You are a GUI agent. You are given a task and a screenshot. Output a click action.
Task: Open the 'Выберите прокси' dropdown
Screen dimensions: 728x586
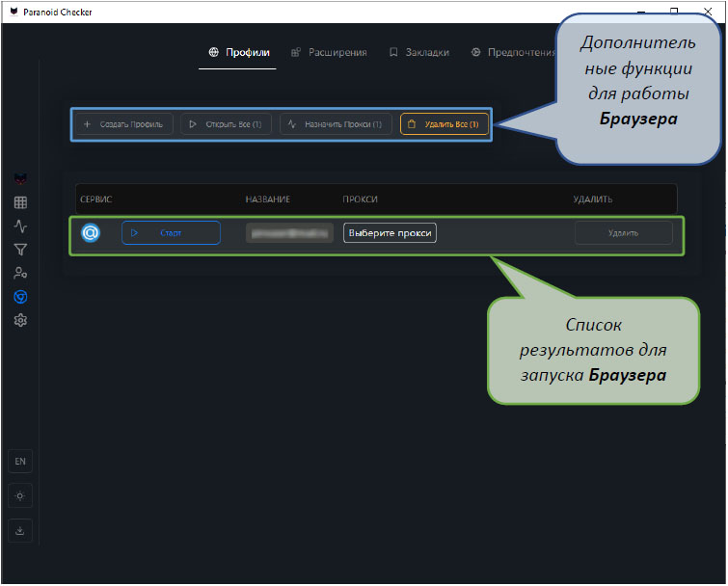pyautogui.click(x=390, y=233)
